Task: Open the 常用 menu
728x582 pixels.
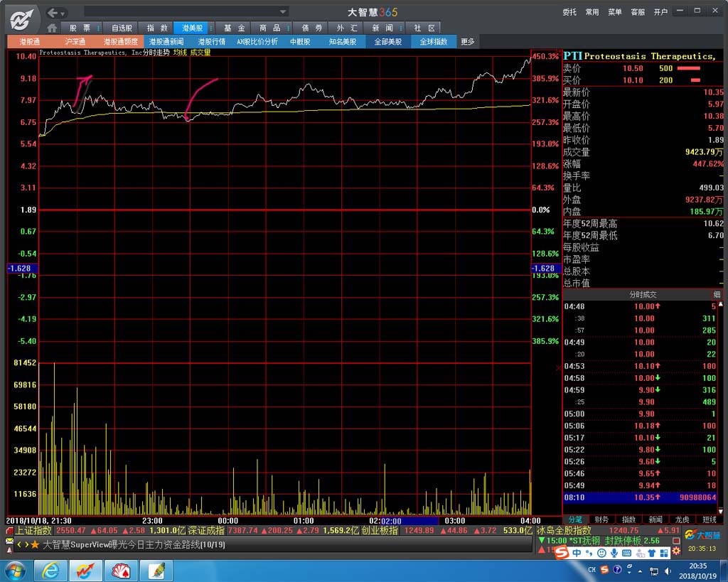Action: (592, 12)
